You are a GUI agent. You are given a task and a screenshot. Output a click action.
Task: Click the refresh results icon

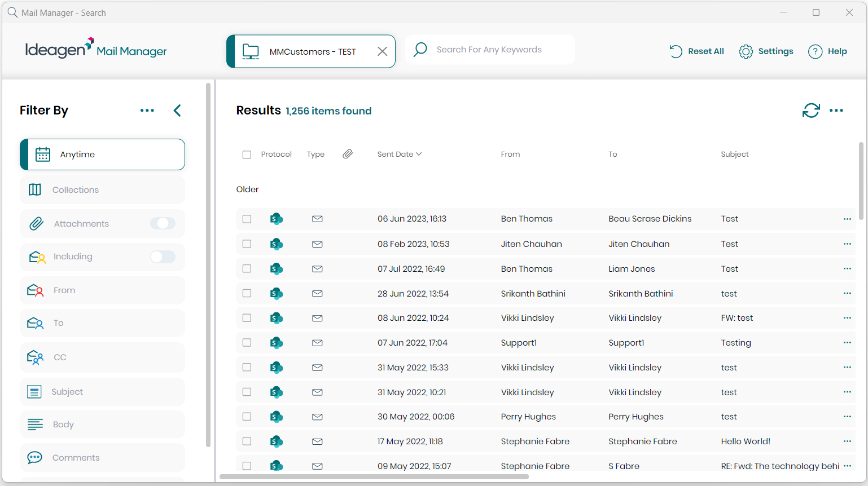click(x=810, y=111)
